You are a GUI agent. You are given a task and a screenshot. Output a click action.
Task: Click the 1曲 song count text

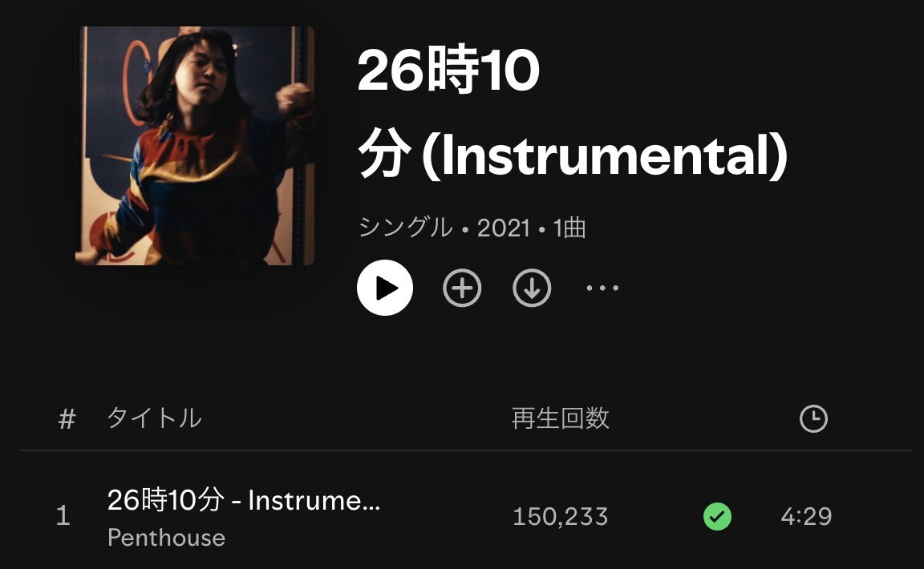click(x=569, y=228)
